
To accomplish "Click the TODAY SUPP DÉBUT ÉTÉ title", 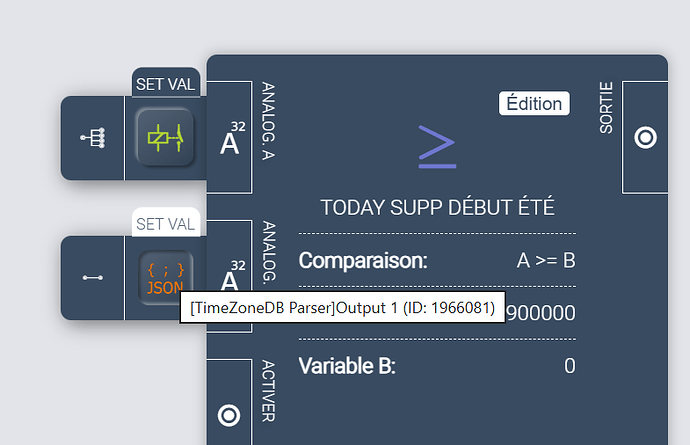I will pyautogui.click(x=437, y=208).
